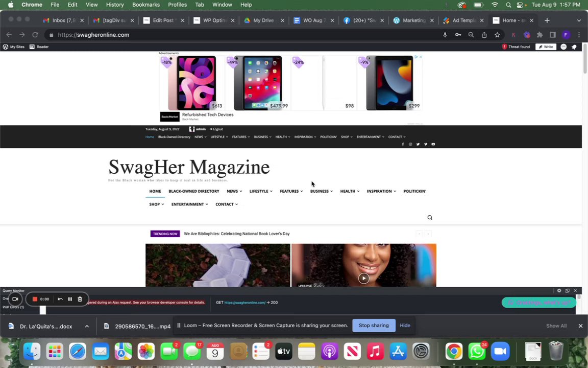The height and width of the screenshot is (368, 588).
Task: Switch to the Ad Template tab
Action: tap(463, 20)
